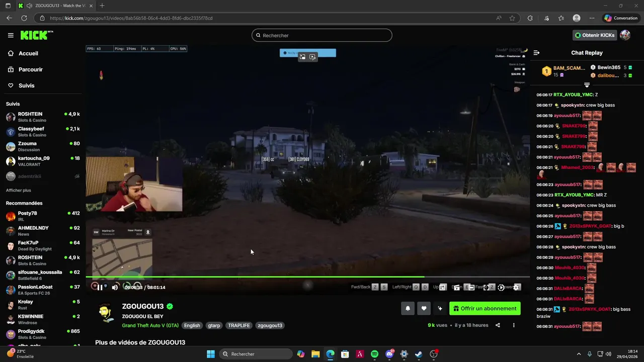Collapse the Chat Replay panel
Viewport: 644px width, 362px height.
pos(536,53)
